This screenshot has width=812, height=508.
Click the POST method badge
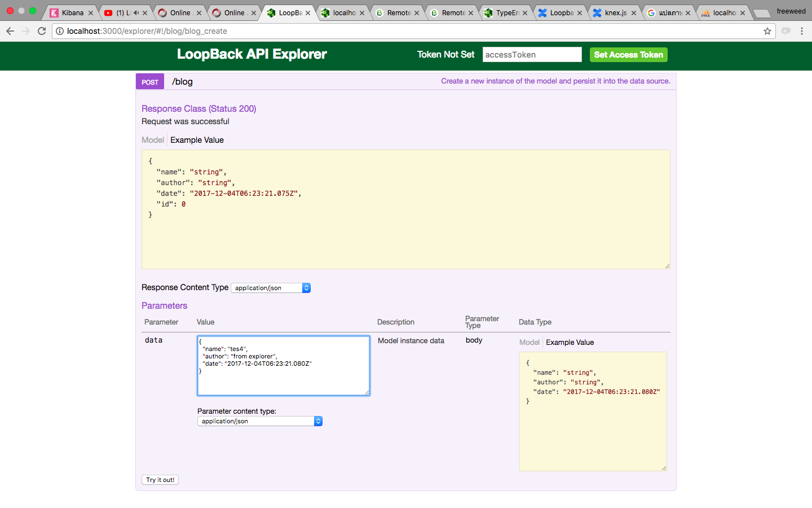[150, 82]
